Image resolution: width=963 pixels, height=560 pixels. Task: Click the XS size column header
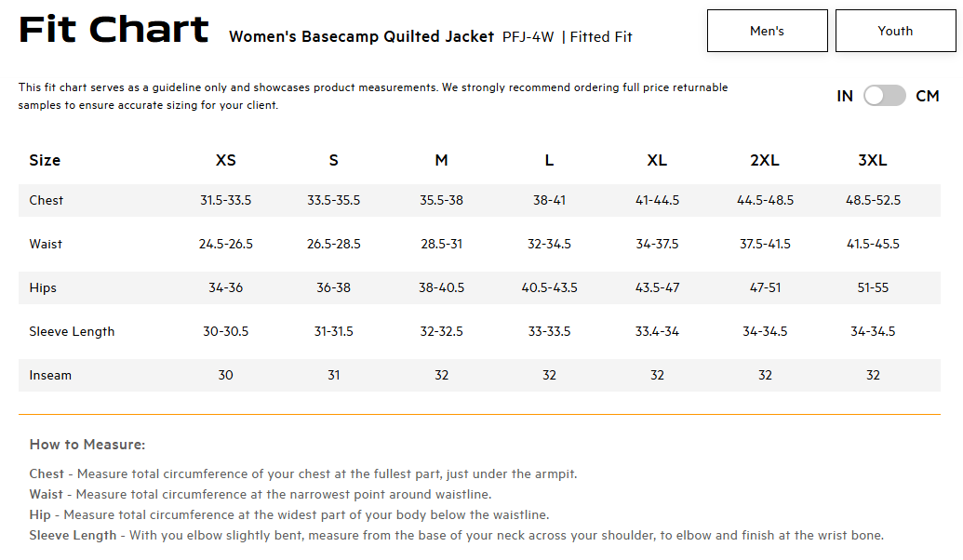coord(225,160)
